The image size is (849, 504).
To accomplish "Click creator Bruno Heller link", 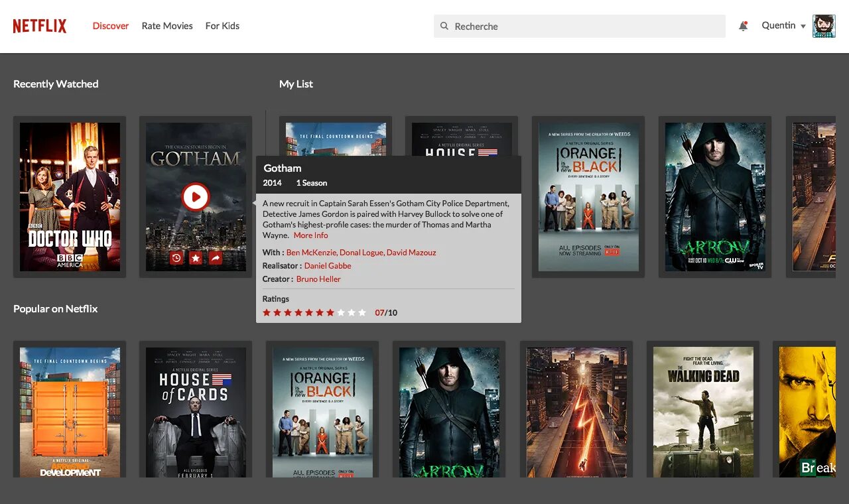I will point(318,279).
